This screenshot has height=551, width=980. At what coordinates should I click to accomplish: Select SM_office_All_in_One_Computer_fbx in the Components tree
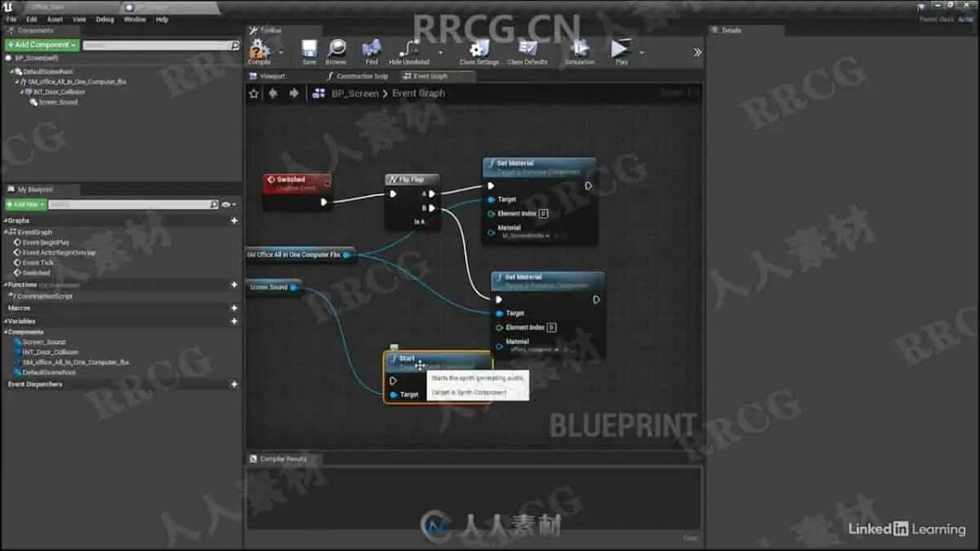[x=77, y=82]
